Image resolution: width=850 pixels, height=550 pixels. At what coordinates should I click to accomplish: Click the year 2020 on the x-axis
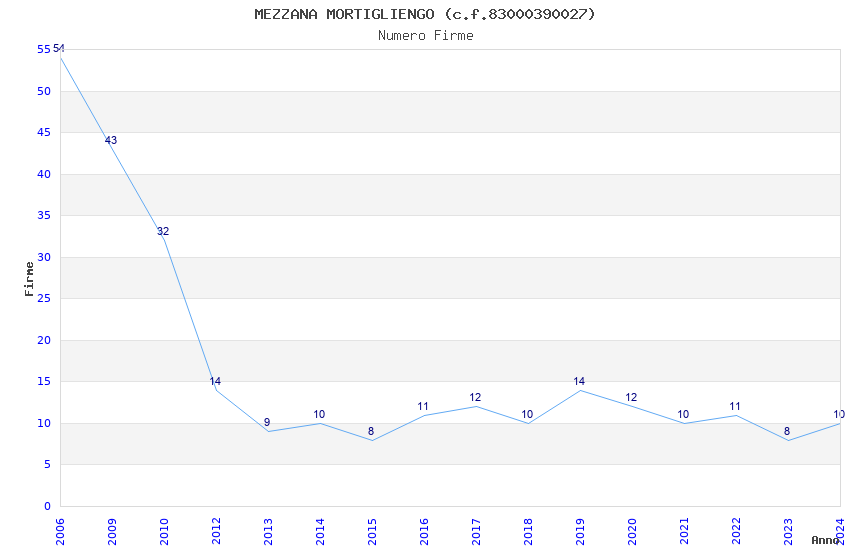point(632,532)
